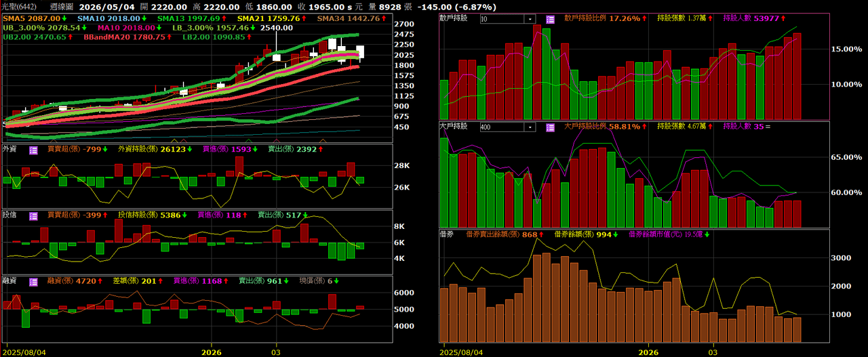Click the 差額(張) 201 value
This screenshot has height=357, width=868.
[x=136, y=280]
